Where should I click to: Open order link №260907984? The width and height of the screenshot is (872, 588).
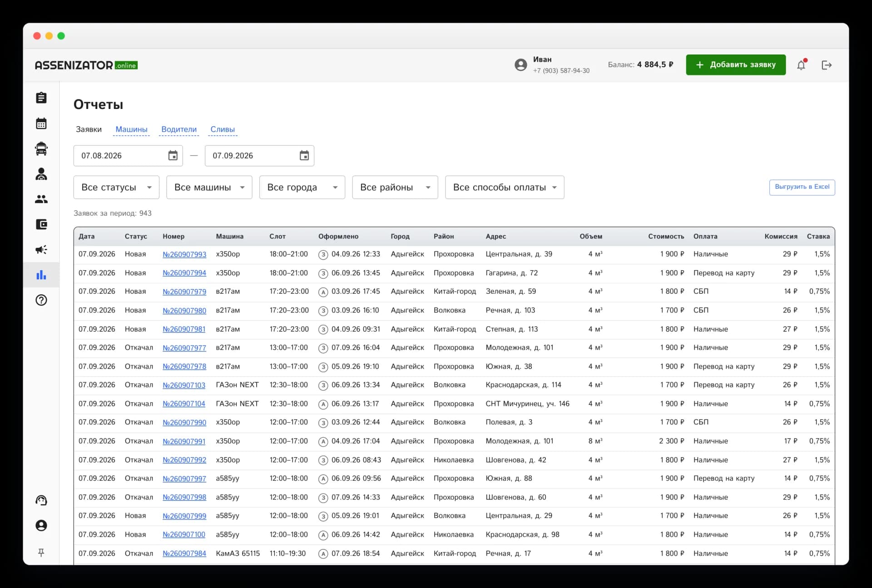point(184,553)
